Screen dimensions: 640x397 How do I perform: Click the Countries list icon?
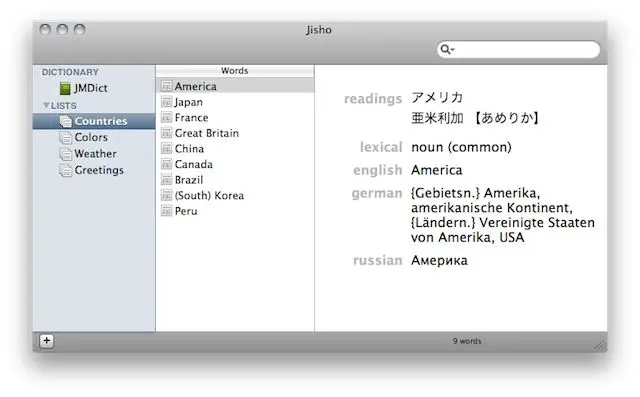click(65, 121)
